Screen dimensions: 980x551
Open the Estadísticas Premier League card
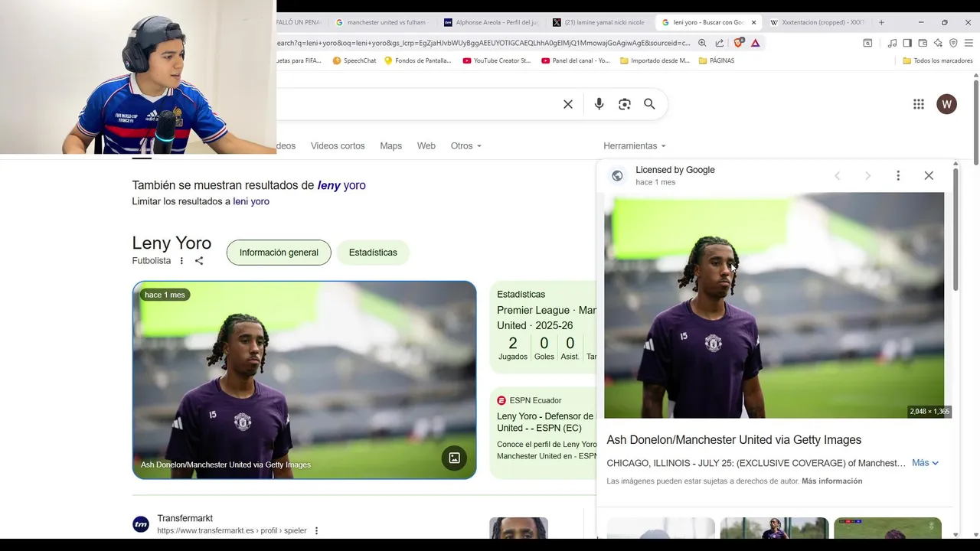(x=545, y=327)
